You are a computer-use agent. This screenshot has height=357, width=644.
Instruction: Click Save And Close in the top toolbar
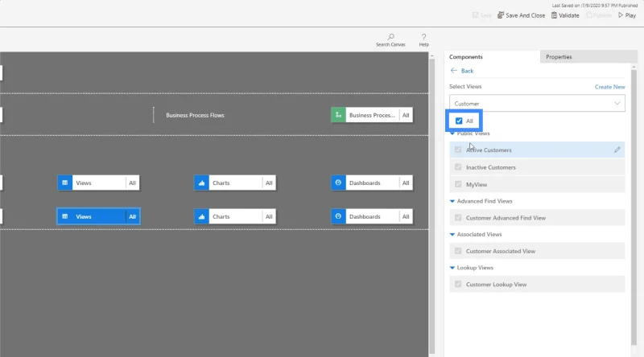tap(521, 15)
